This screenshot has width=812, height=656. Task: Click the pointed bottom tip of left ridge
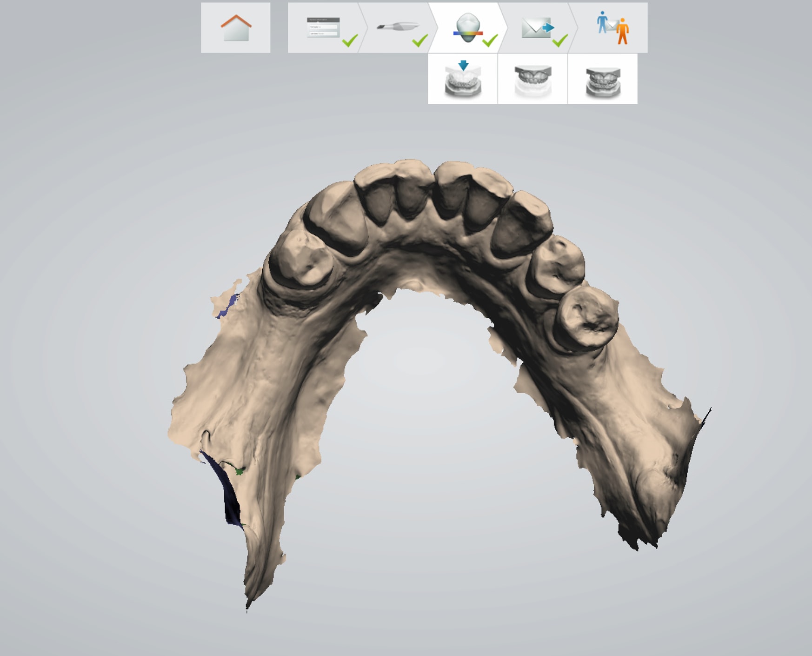[248, 603]
